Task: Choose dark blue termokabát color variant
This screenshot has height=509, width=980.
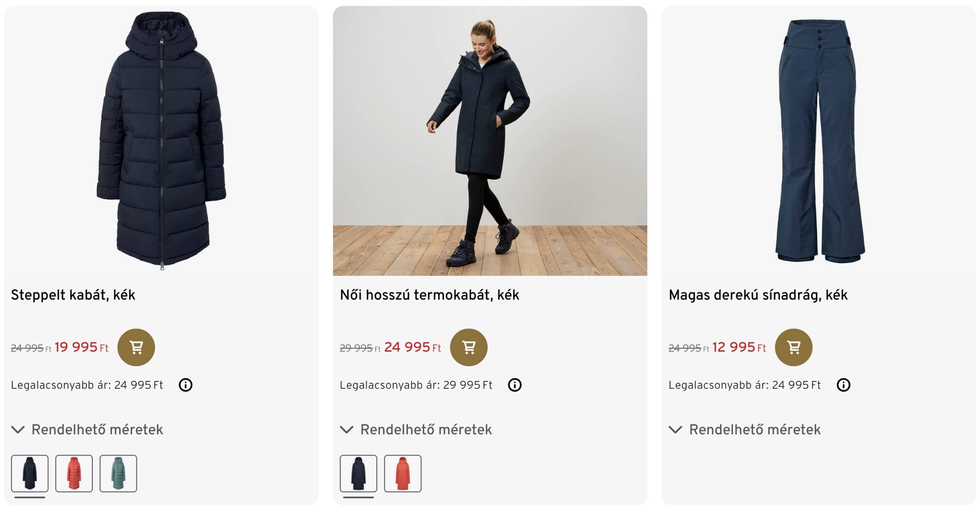Action: coord(358,473)
